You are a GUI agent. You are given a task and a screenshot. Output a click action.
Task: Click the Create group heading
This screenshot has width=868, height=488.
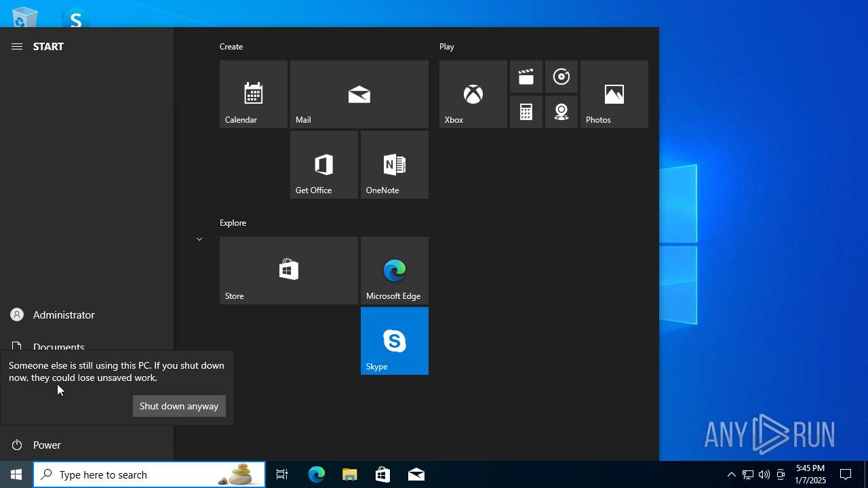tap(231, 47)
